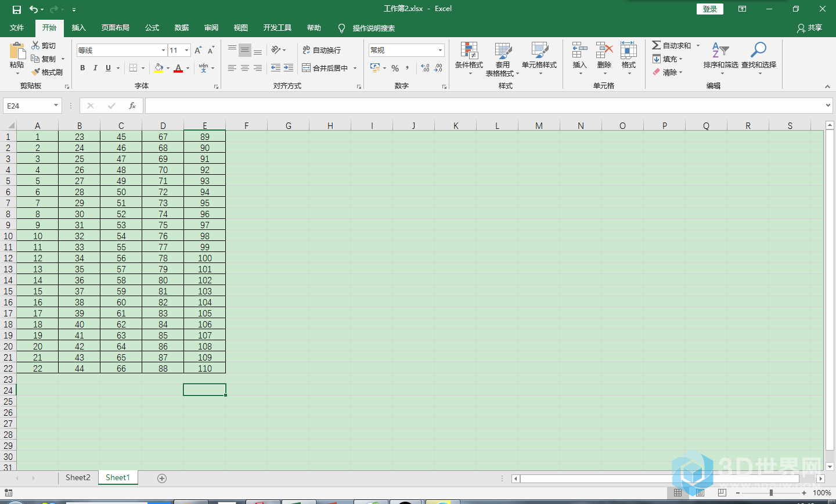Screen dimensions: 836x504
Task: Click the Cut (剪切) scissors icon
Action: click(x=35, y=45)
